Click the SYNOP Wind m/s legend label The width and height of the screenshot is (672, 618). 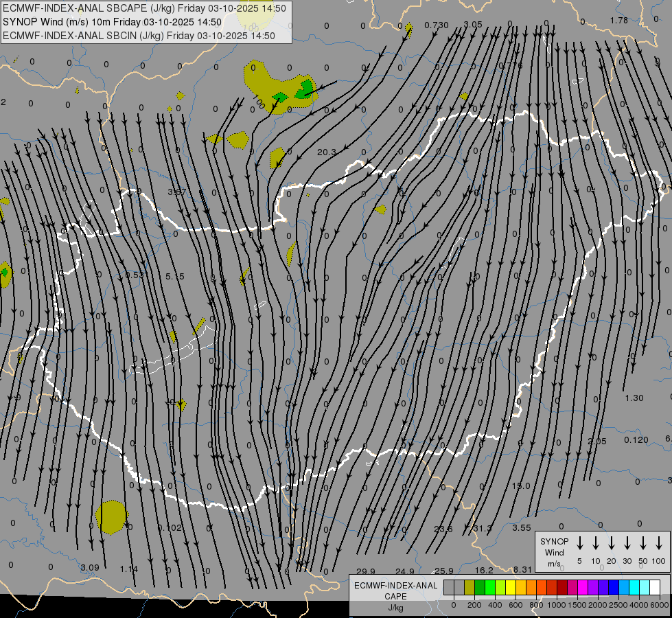554,552
